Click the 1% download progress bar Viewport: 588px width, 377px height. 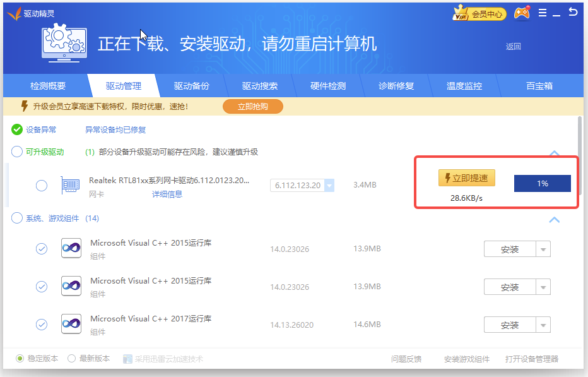pyautogui.click(x=542, y=184)
